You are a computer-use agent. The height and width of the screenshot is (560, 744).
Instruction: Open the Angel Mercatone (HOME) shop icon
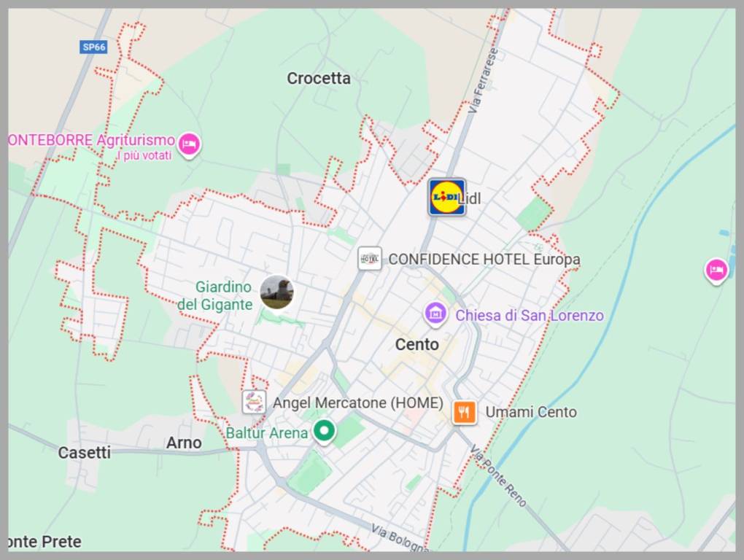254,402
